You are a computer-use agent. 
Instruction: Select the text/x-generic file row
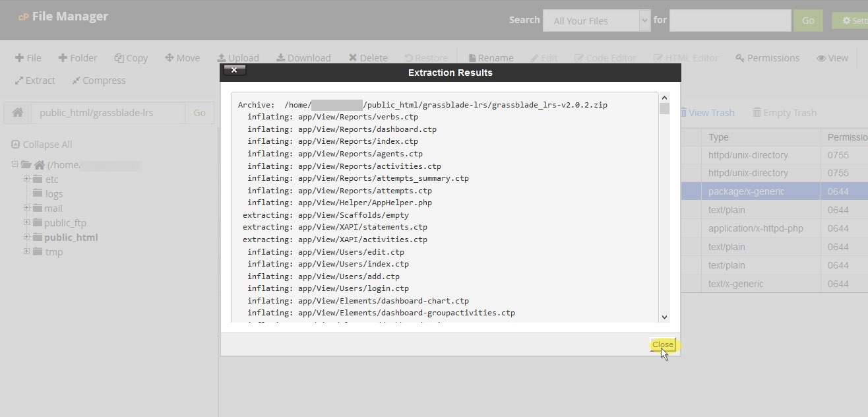[776, 284]
